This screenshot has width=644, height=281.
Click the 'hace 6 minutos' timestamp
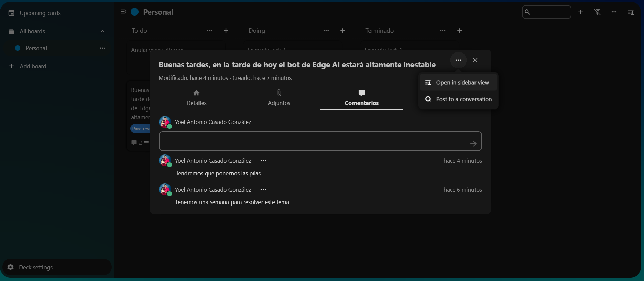tap(463, 190)
